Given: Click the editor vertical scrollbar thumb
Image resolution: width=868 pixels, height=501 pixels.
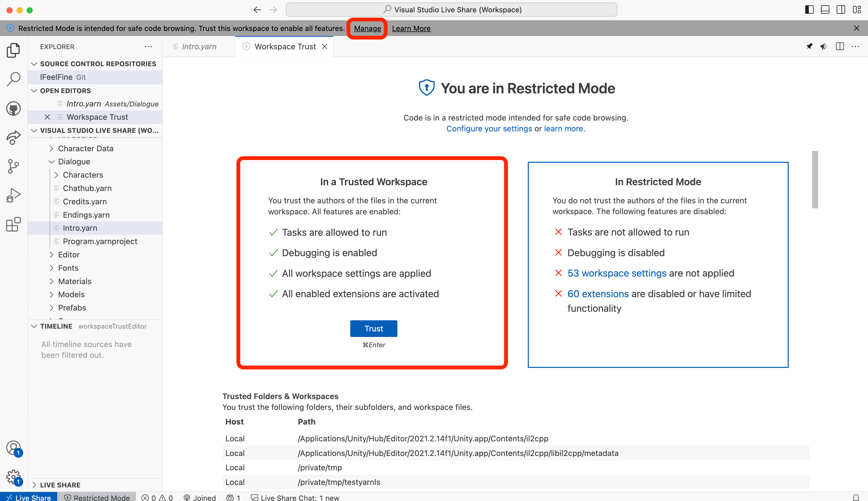Looking at the screenshot, I should coord(815,179).
